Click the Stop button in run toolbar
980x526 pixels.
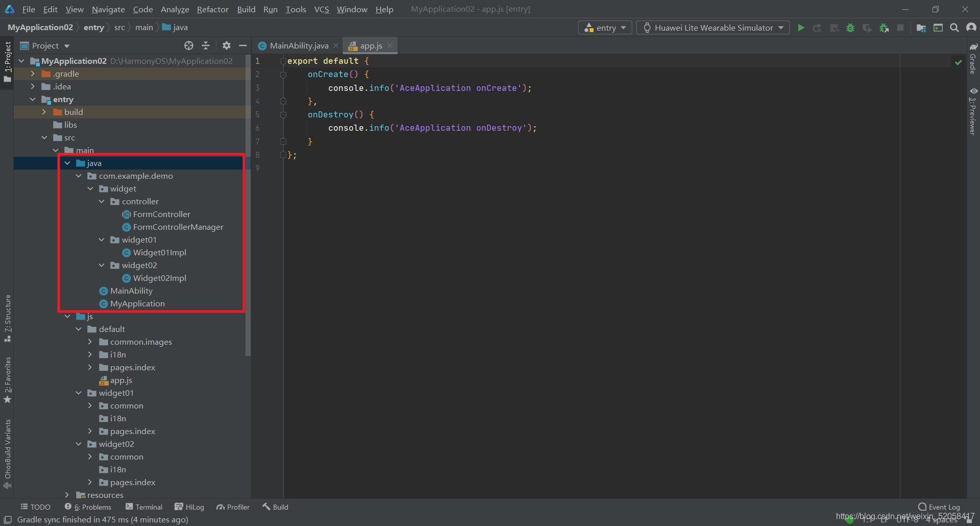(900, 28)
